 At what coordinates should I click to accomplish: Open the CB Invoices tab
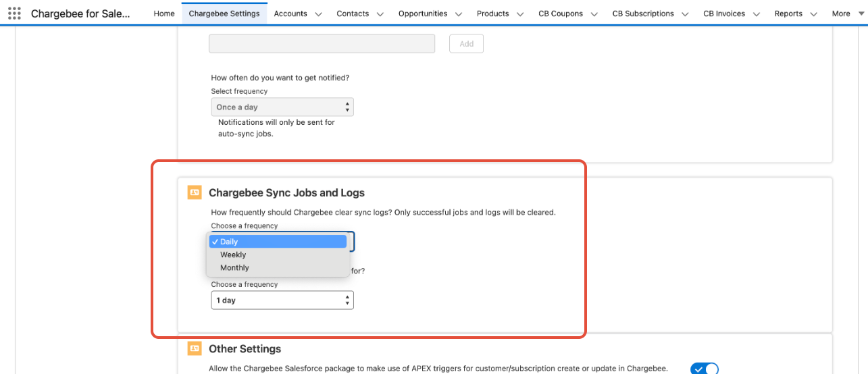pyautogui.click(x=723, y=14)
